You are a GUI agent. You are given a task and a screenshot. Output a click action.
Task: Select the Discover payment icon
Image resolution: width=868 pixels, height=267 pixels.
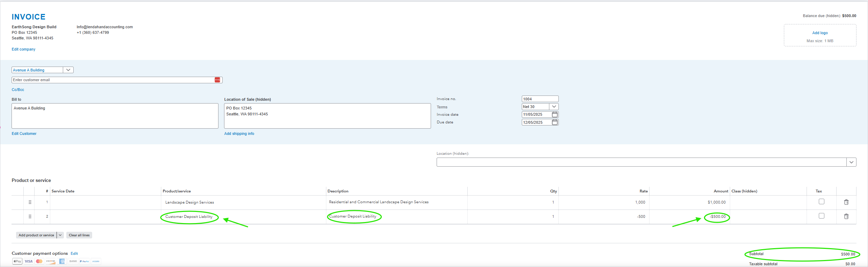(51, 261)
